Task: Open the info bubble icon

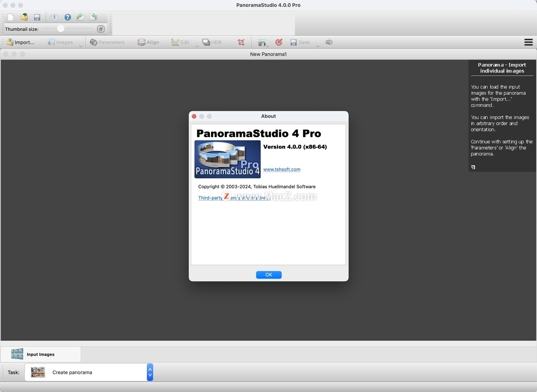Action: point(54,17)
